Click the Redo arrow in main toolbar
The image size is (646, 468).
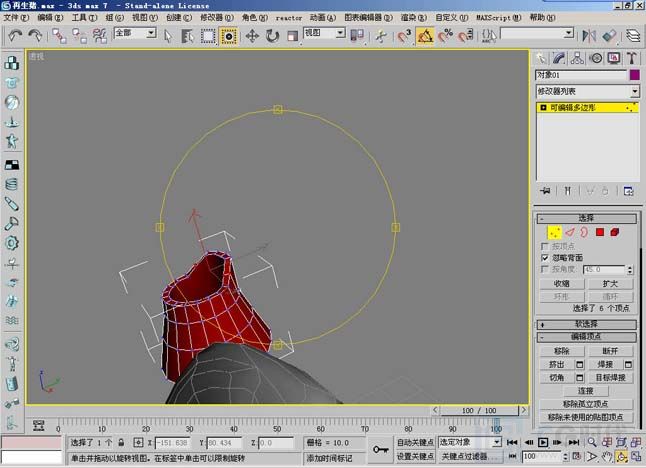[x=35, y=35]
